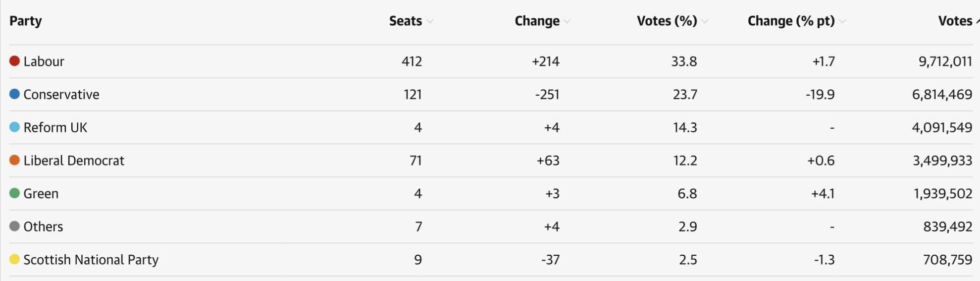The height and width of the screenshot is (281, 980).
Task: Select the Votes (%) column header
Action: click(x=667, y=21)
